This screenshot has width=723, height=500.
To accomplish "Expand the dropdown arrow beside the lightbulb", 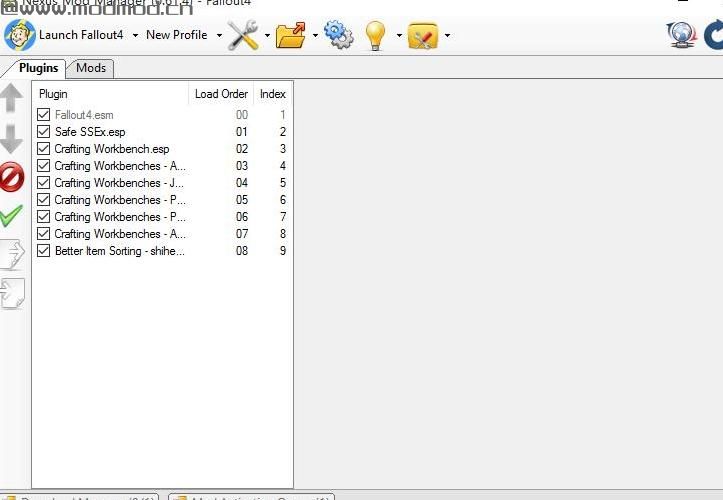I will coord(399,35).
